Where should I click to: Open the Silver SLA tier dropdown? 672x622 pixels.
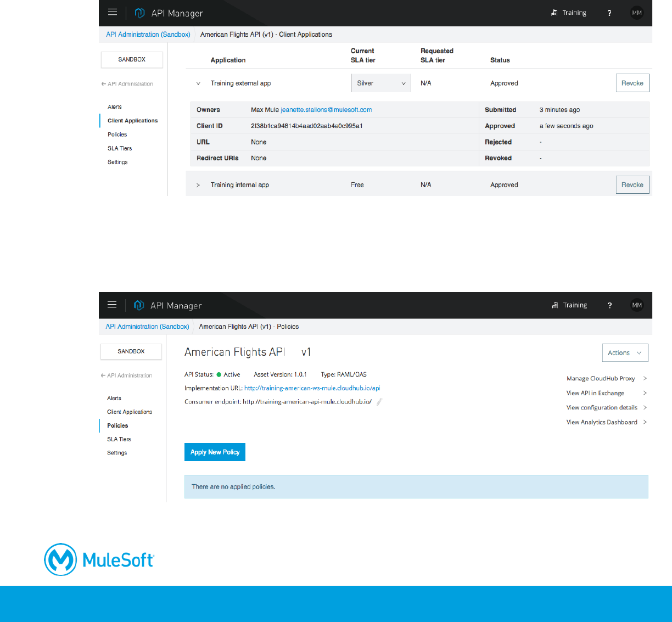[x=381, y=83]
